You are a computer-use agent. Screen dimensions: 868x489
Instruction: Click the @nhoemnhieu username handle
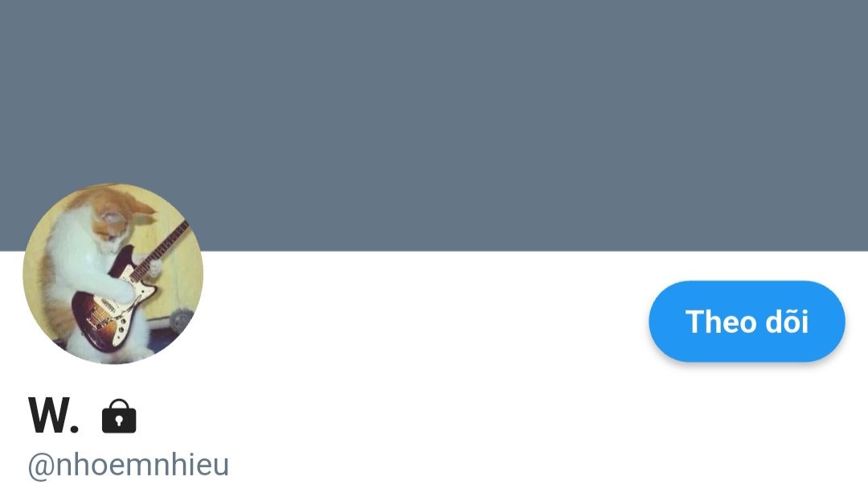pyautogui.click(x=129, y=465)
